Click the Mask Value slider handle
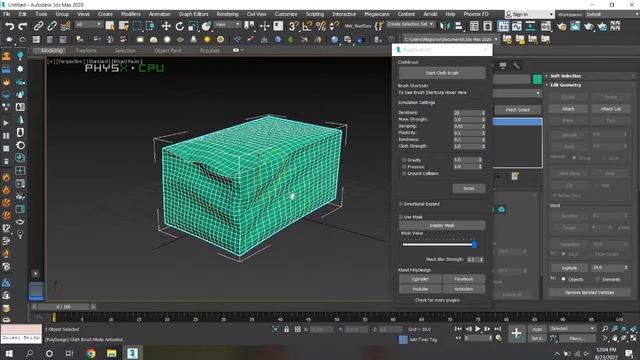640x360 pixels. pyautogui.click(x=474, y=244)
